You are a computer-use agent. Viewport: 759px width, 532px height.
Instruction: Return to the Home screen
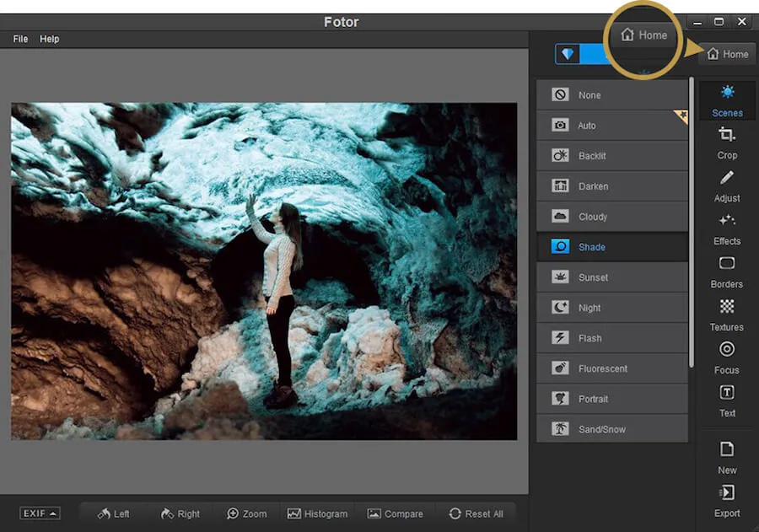pyautogui.click(x=727, y=54)
